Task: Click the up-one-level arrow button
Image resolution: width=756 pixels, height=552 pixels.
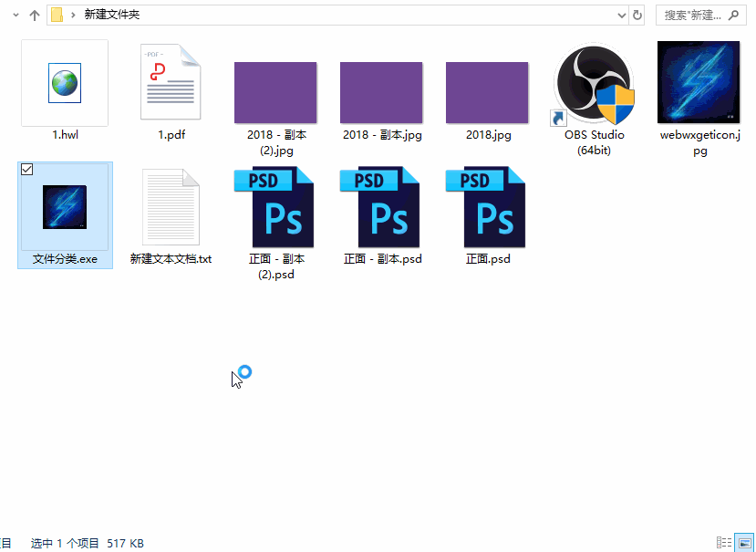Action: tap(35, 16)
